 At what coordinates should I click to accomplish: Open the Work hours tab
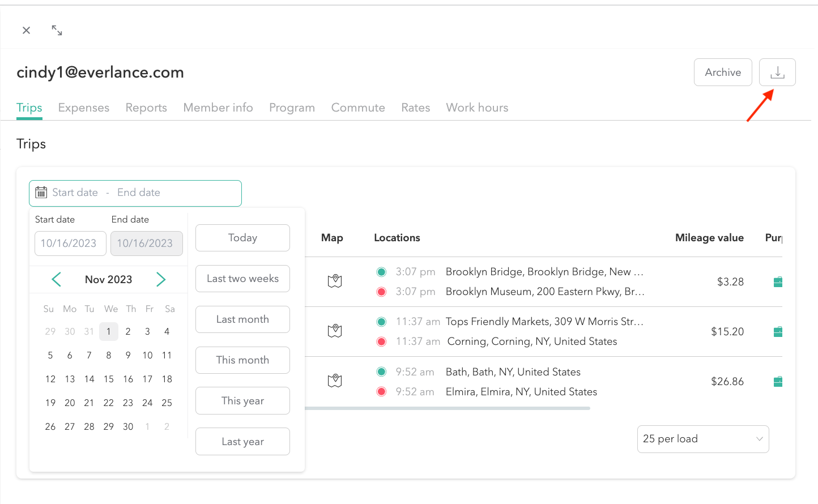tap(477, 108)
